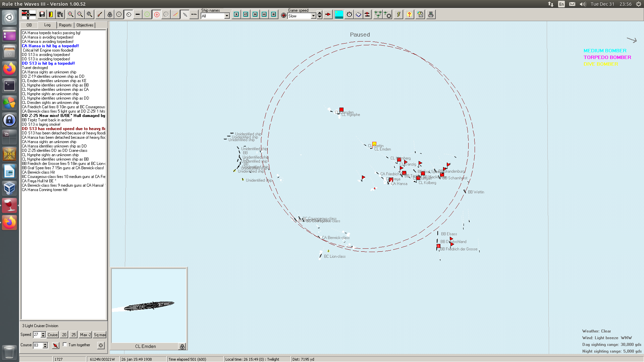Click the stopwatch timer icon
Image resolution: width=644 pixels, height=362 pixels.
(x=349, y=14)
